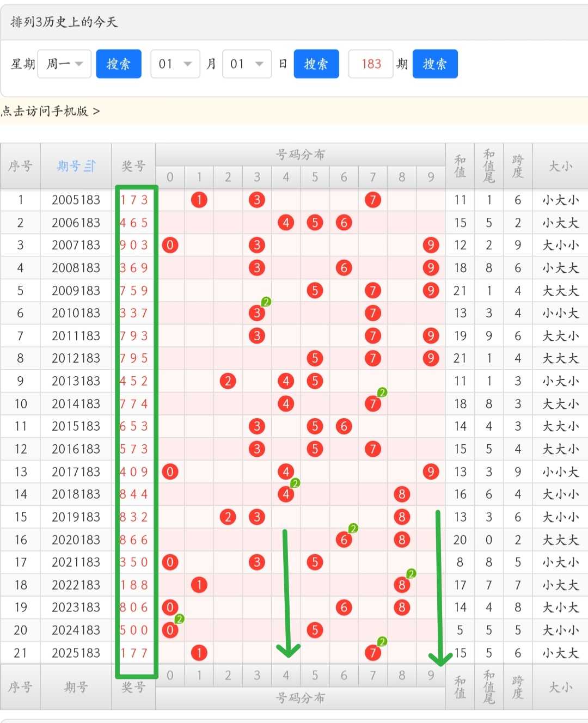Click red ball 9 in row 2012183
The width and height of the screenshot is (588, 723).
pyautogui.click(x=431, y=358)
